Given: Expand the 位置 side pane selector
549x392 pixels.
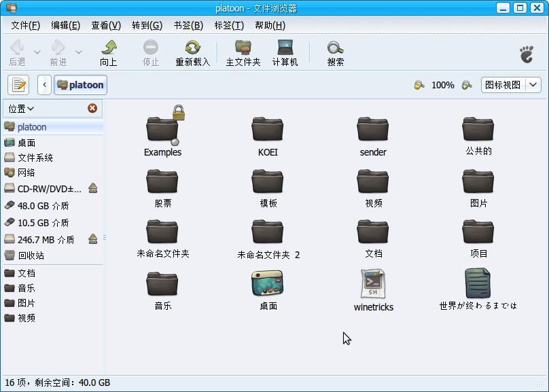Looking at the screenshot, I should pos(21,108).
